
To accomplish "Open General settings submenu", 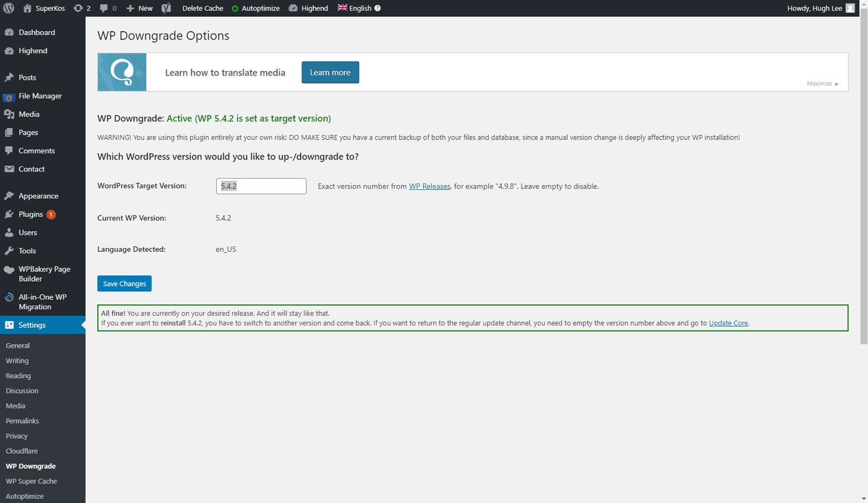I will pyautogui.click(x=18, y=346).
